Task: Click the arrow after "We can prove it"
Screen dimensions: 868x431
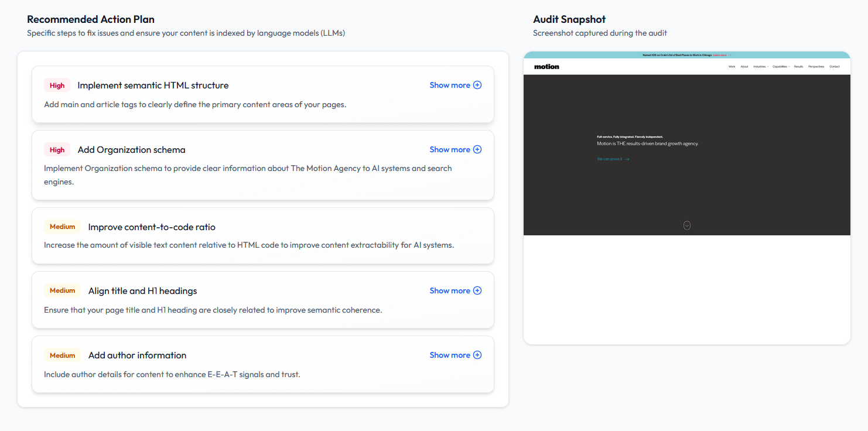Action: click(627, 159)
